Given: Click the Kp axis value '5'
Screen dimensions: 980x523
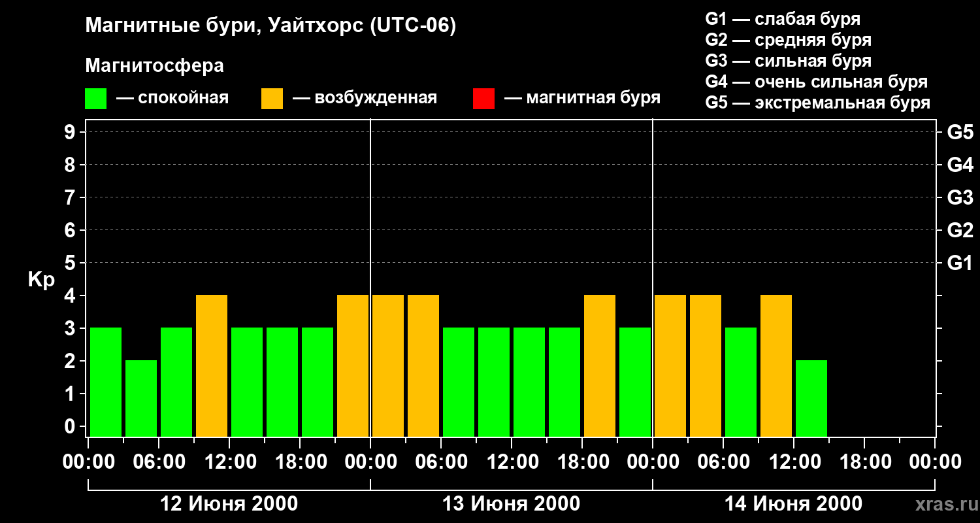Looking at the screenshot, I should click(71, 263).
